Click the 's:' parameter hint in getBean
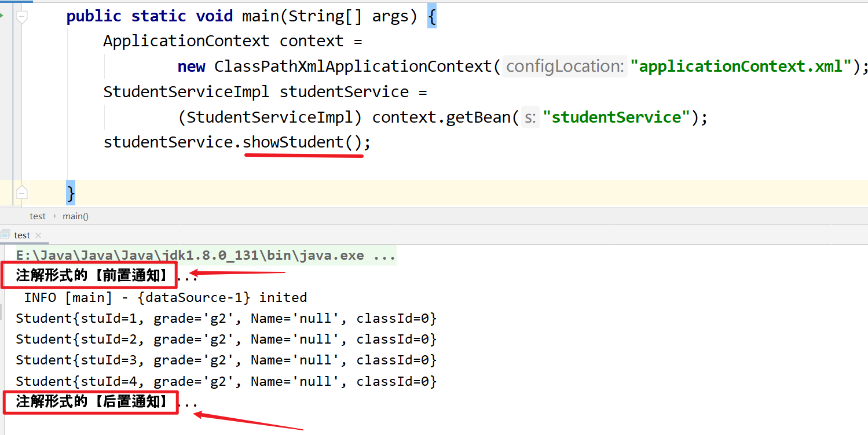 click(530, 117)
